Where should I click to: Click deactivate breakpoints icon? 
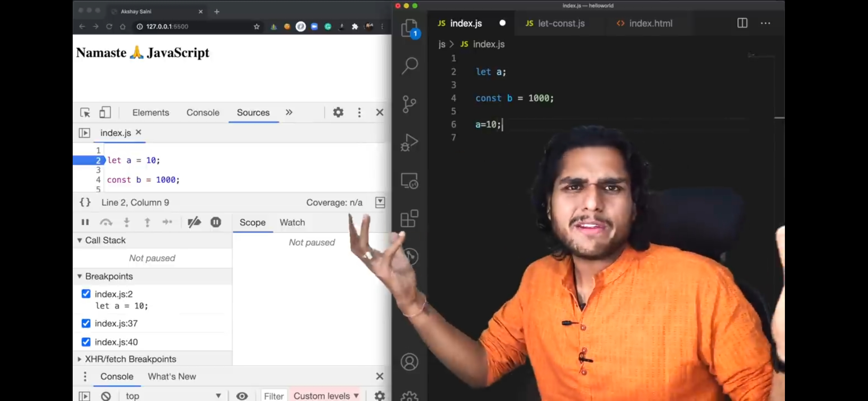coord(194,222)
